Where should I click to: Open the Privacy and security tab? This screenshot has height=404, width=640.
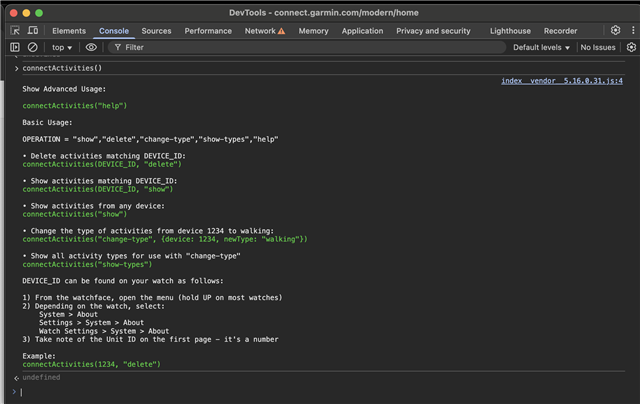coord(433,31)
